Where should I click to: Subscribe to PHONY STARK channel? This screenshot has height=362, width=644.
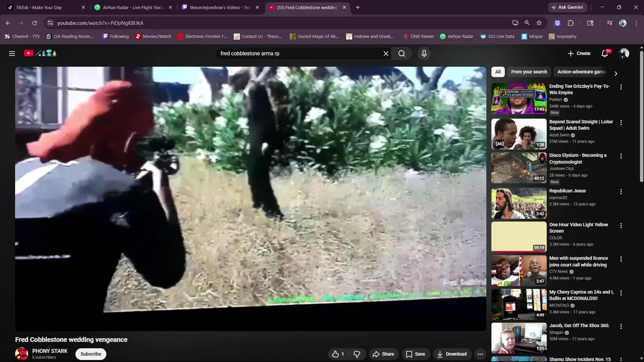pyautogui.click(x=91, y=354)
